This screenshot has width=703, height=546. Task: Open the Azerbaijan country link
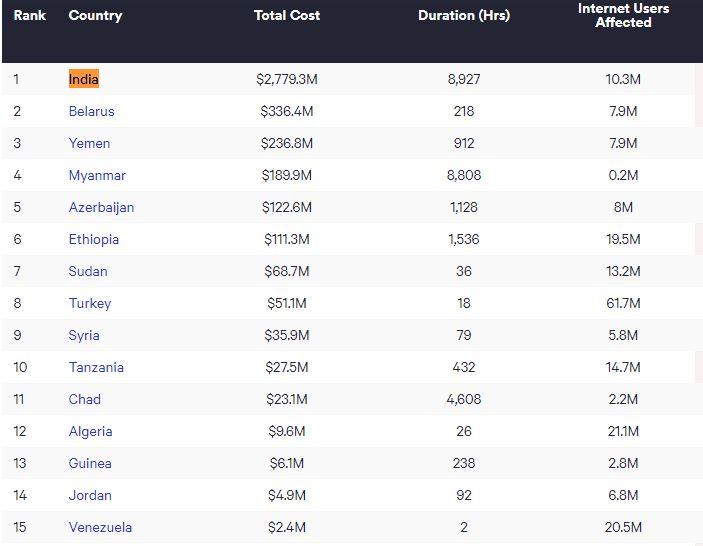(x=101, y=207)
